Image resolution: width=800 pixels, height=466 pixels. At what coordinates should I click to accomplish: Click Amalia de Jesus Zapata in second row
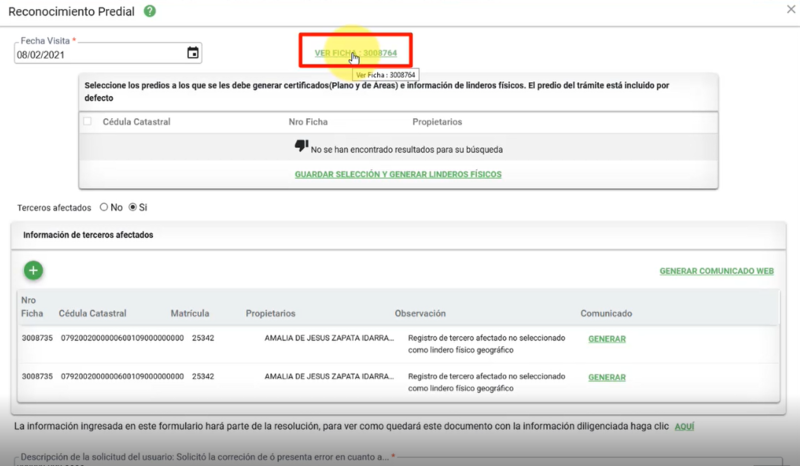point(329,376)
